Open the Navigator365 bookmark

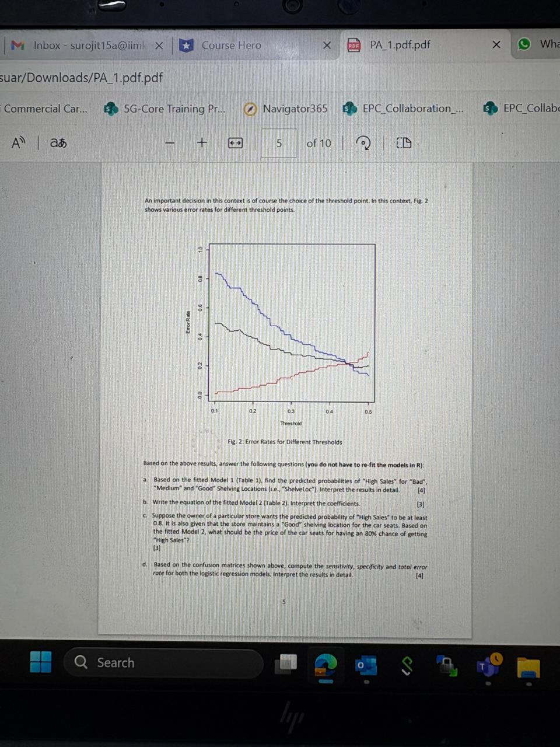pos(286,109)
